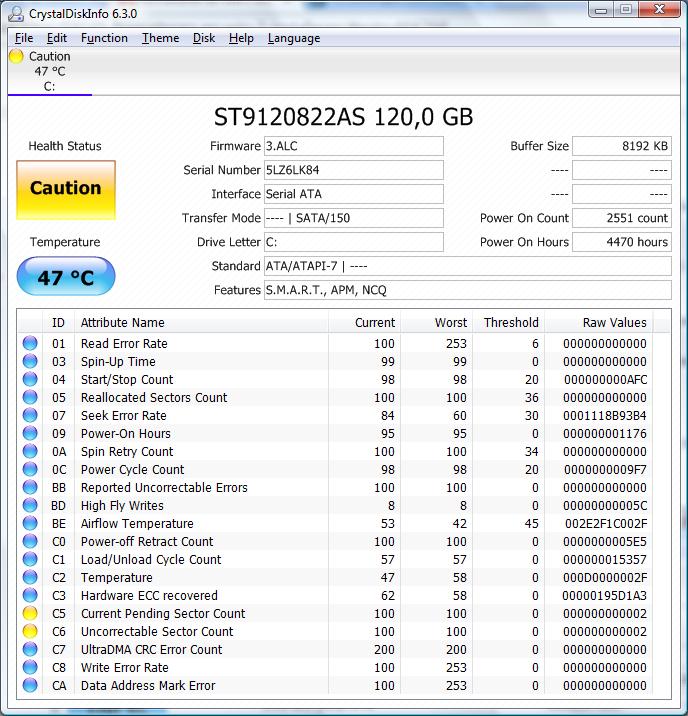Screen dimensions: 688x716
Task: Click the Transfer Mode field SATA/150
Action: pos(353,218)
